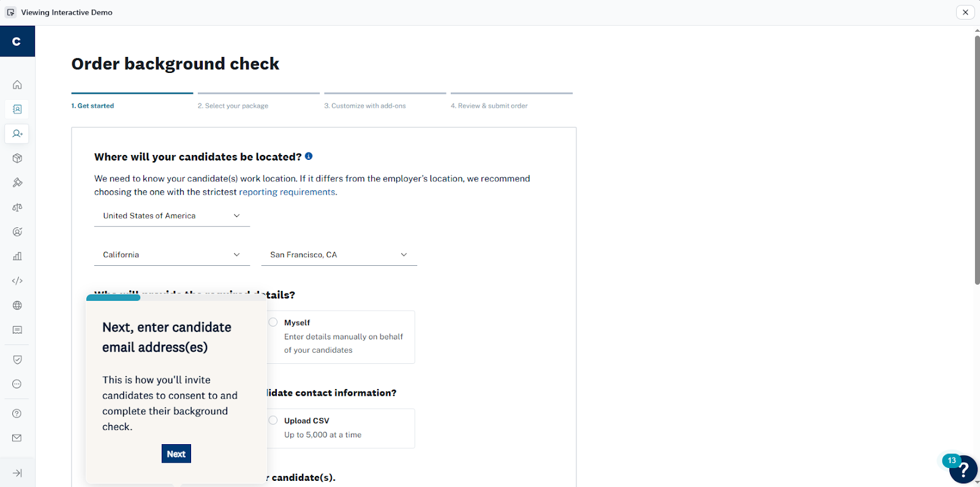This screenshot has width=980, height=487.
Task: Open the globe icon in sidebar
Action: click(x=17, y=305)
